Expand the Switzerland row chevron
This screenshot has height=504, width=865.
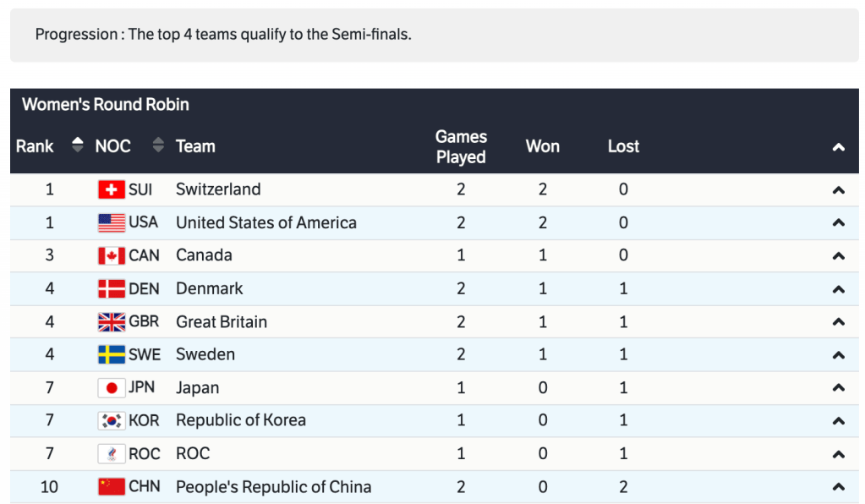[x=838, y=190]
